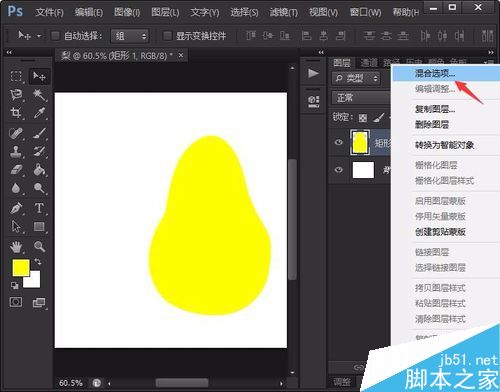Select the Magic Wand tool

(x=39, y=95)
